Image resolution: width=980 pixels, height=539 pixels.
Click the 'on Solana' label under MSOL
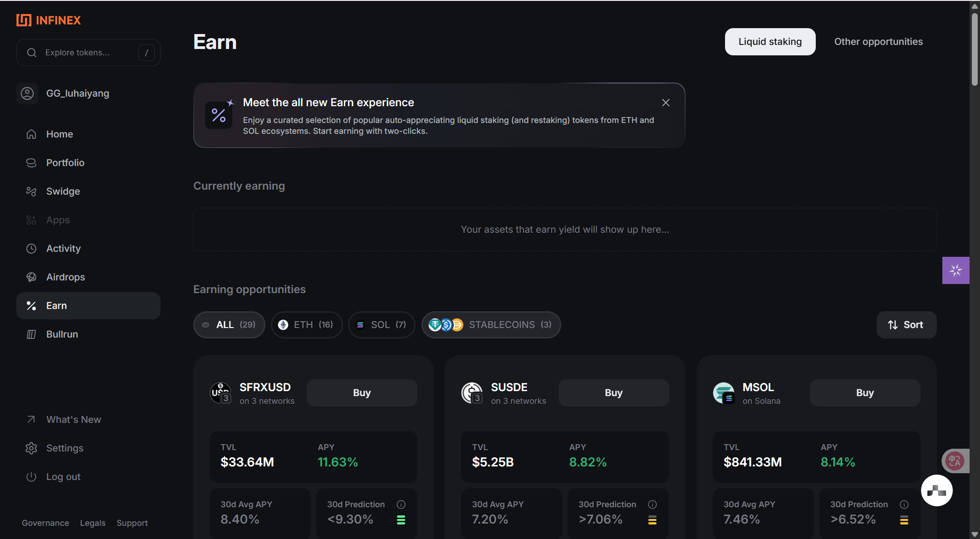tap(761, 401)
